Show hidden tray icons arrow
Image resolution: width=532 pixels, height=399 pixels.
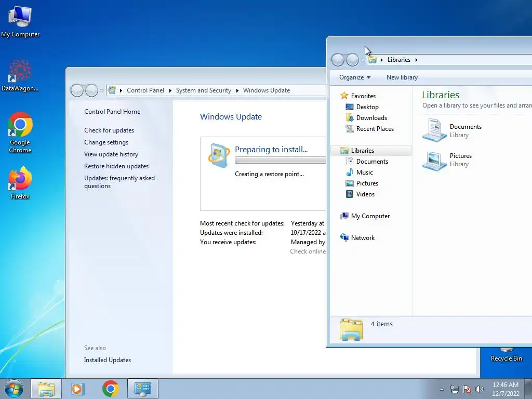coord(442,389)
